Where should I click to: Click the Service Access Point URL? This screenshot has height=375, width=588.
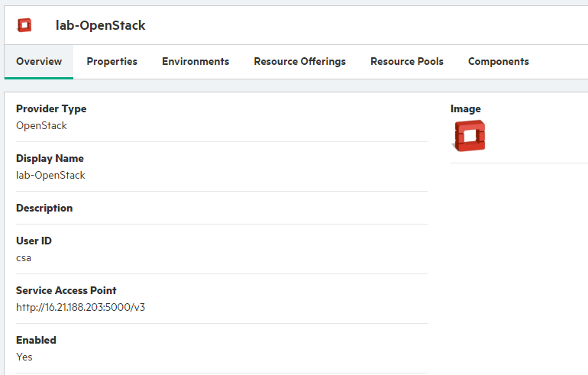[81, 307]
